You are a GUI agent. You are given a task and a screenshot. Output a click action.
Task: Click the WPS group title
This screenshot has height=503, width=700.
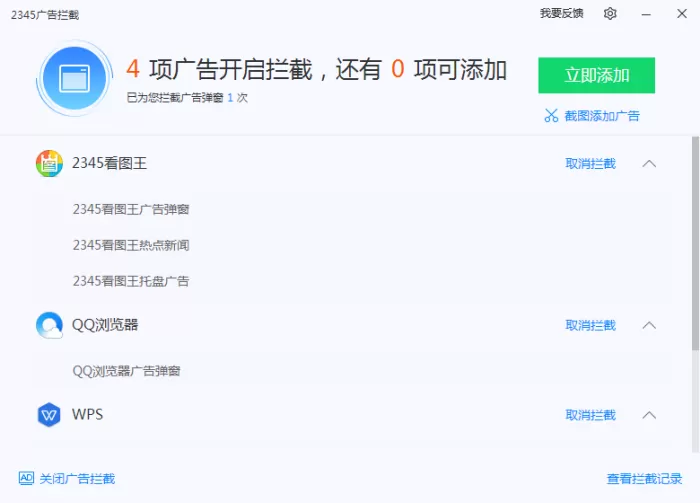tap(88, 414)
